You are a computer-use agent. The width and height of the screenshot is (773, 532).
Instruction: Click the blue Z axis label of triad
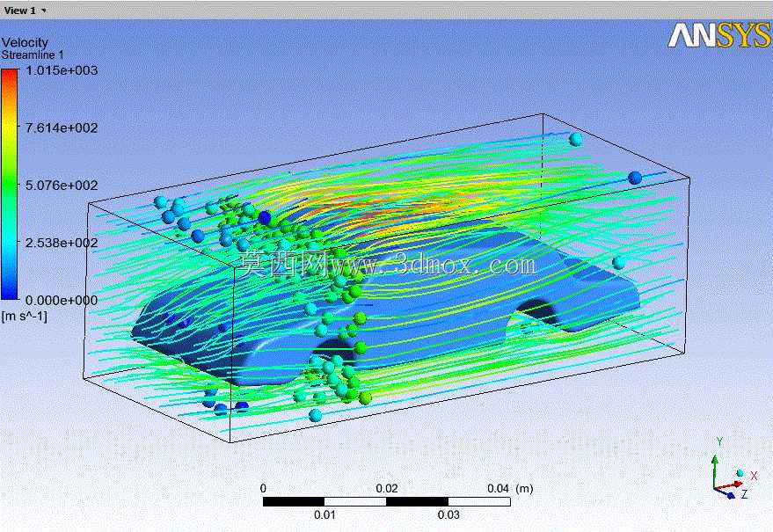744,494
